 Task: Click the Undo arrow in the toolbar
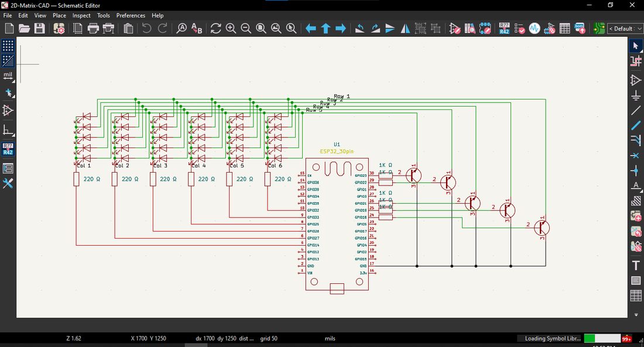[146, 28]
